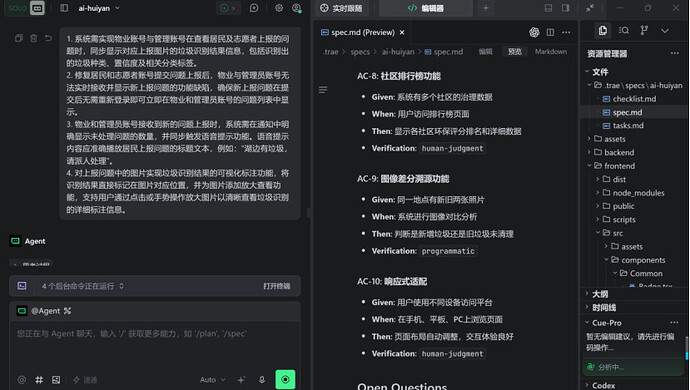The width and height of the screenshot is (690, 390).
Task: Open the ai-huiyan project dropdown
Action: [99, 8]
